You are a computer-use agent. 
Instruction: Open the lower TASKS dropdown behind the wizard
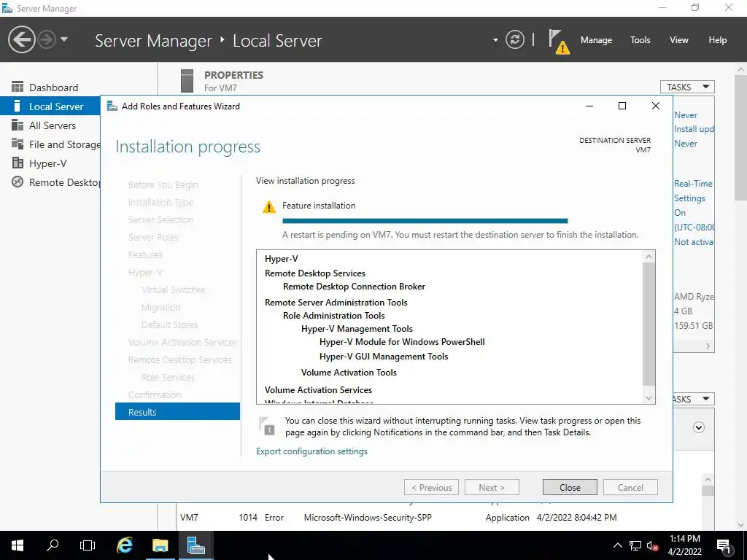pos(694,399)
